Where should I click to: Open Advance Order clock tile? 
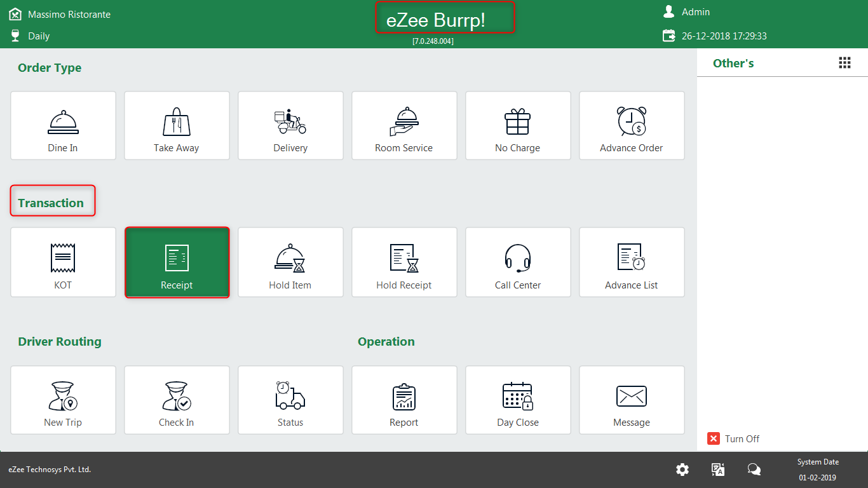point(632,125)
